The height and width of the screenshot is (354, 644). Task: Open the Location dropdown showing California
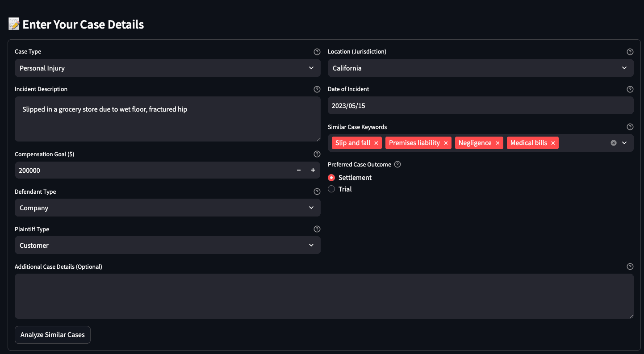click(481, 68)
